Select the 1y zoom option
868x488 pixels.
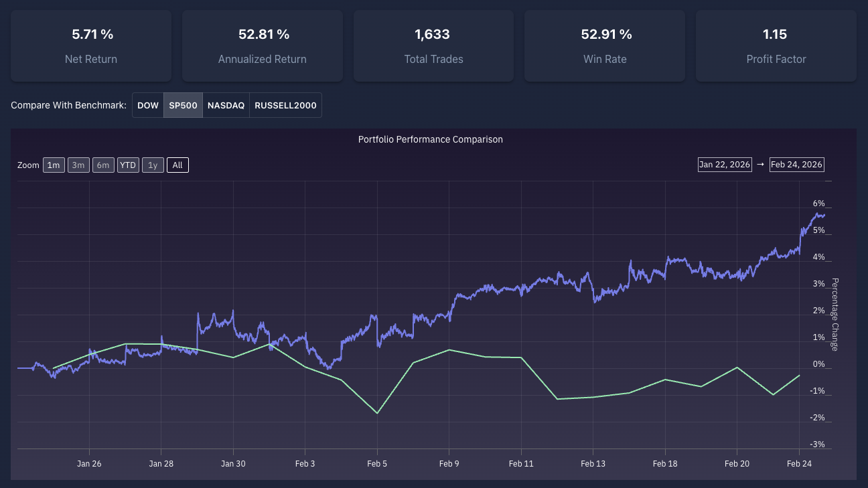[153, 165]
